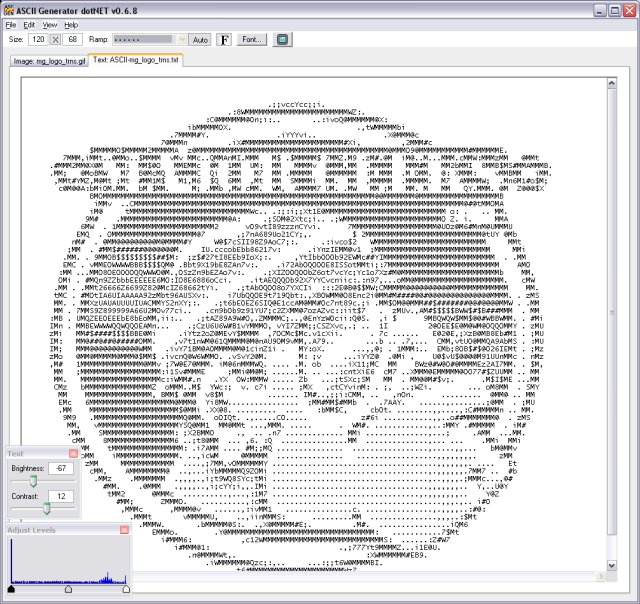Screen dimensions: 640x604
Task: Click the Brightness slider handle
Action: pyautogui.click(x=33, y=482)
